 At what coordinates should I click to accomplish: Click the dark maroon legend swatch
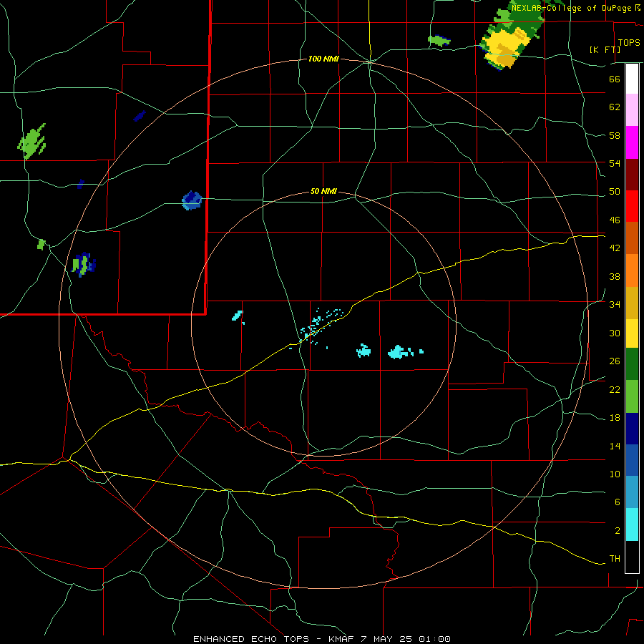coord(632,174)
